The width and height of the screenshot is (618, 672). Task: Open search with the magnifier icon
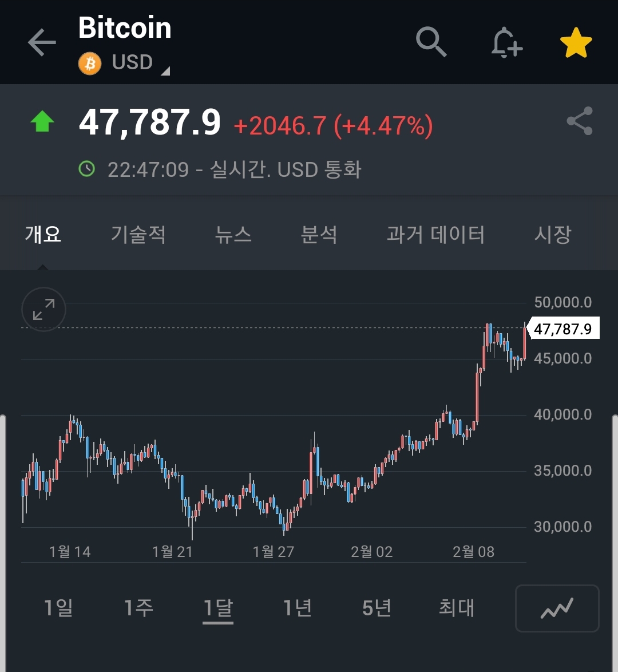point(431,42)
